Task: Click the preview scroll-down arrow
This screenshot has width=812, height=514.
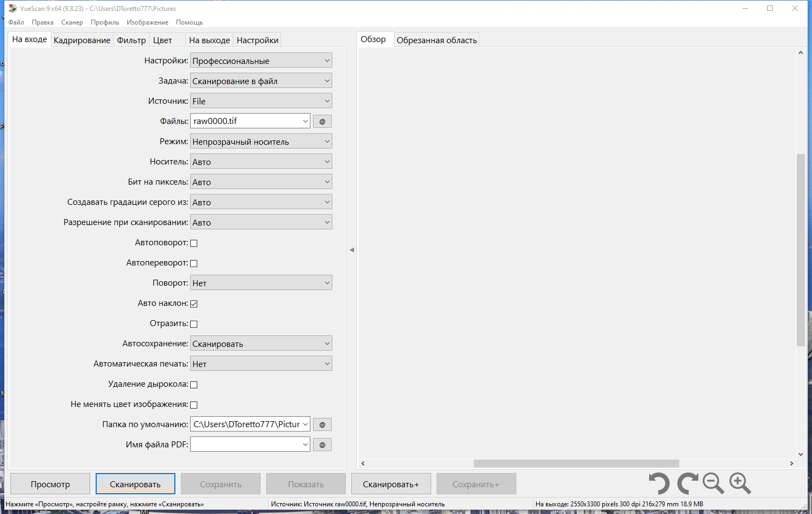Action: (x=801, y=454)
